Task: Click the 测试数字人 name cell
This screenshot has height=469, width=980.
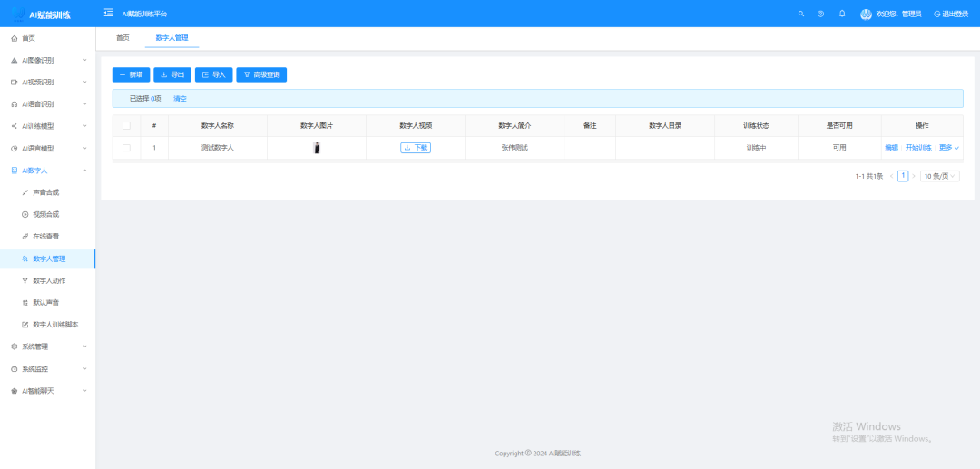Action: tap(218, 148)
